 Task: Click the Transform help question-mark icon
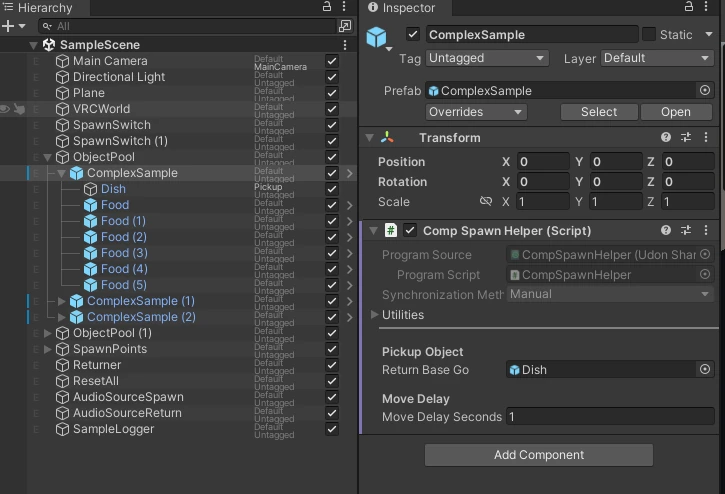coord(666,137)
